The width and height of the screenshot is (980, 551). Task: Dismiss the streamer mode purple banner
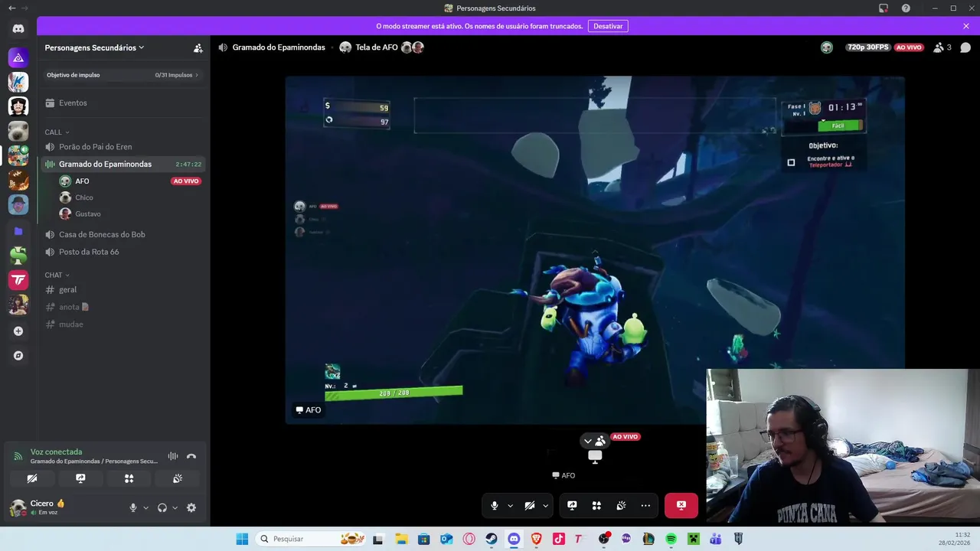[966, 26]
